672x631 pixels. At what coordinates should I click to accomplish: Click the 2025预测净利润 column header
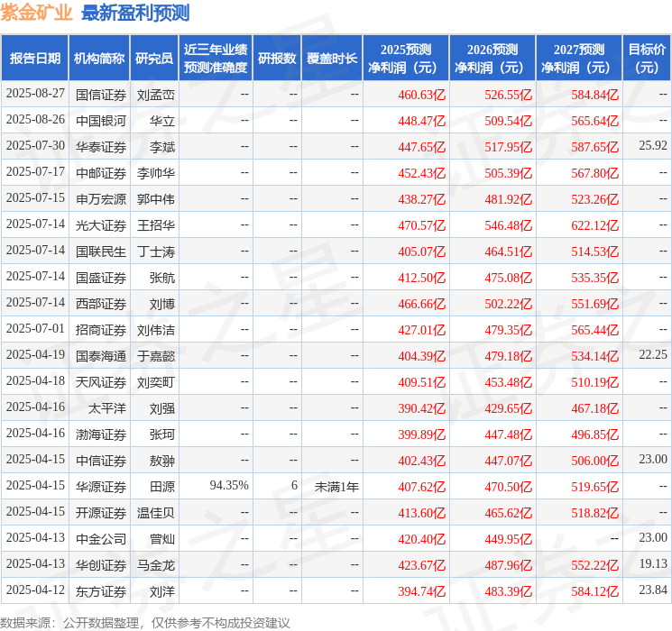coord(406,58)
